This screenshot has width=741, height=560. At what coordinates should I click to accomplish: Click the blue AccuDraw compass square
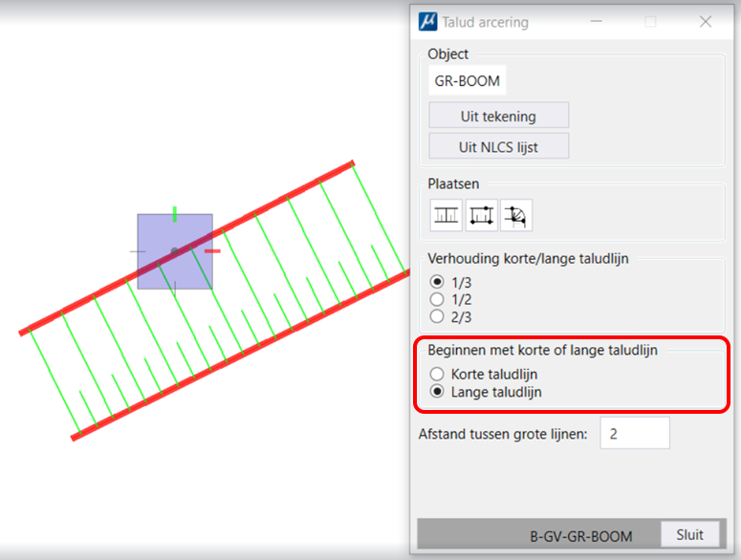point(175,251)
